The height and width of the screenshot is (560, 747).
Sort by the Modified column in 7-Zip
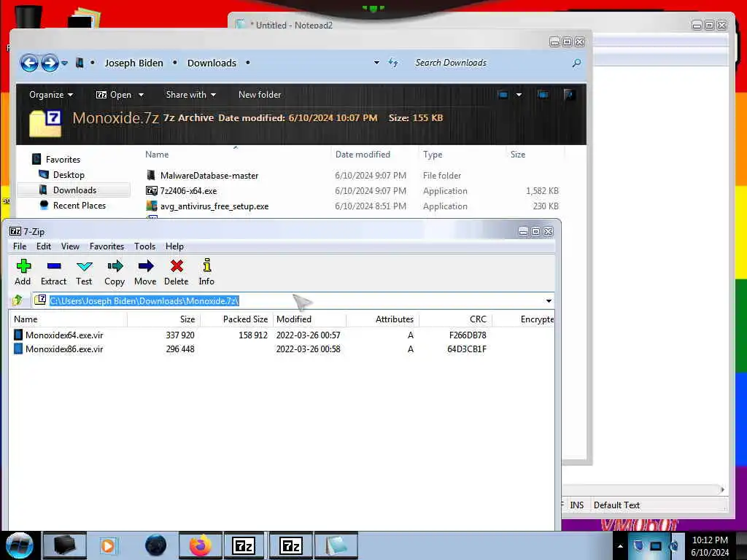(309, 319)
